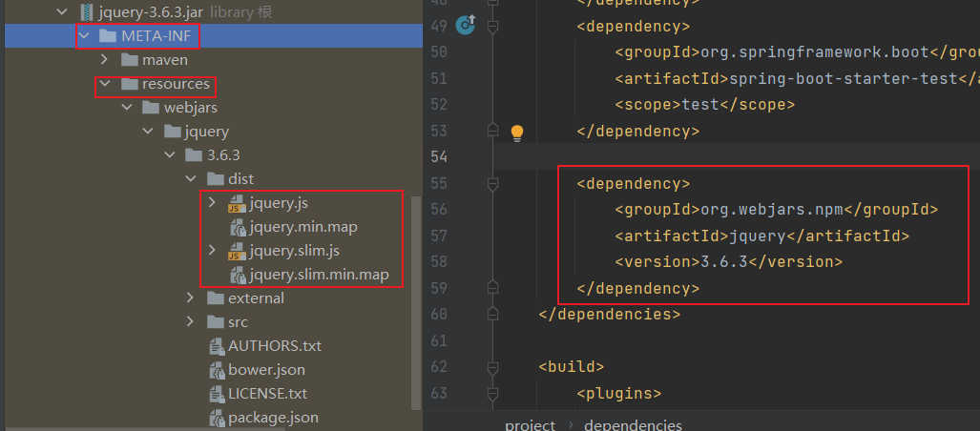The height and width of the screenshot is (431, 980).
Task: Click the webjars folder icon
Action: pyautogui.click(x=151, y=108)
